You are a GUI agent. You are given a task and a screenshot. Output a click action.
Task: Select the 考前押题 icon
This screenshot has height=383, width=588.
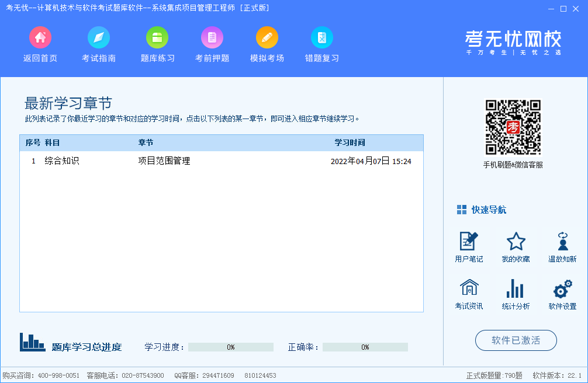point(212,38)
